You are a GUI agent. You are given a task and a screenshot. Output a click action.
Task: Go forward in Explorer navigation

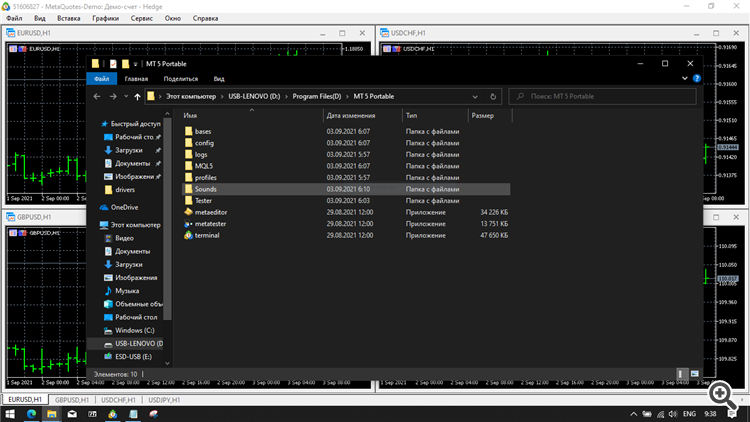[113, 96]
